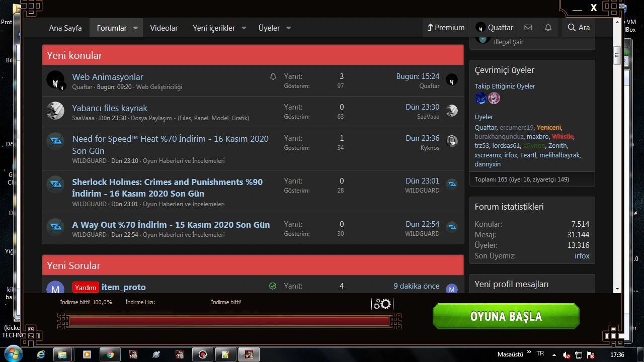
Task: Open the inbox envelope icon
Action: pyautogui.click(x=528, y=28)
